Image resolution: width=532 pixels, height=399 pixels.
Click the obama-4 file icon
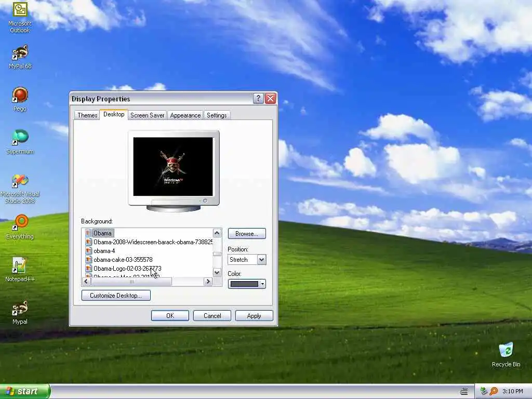pos(88,251)
